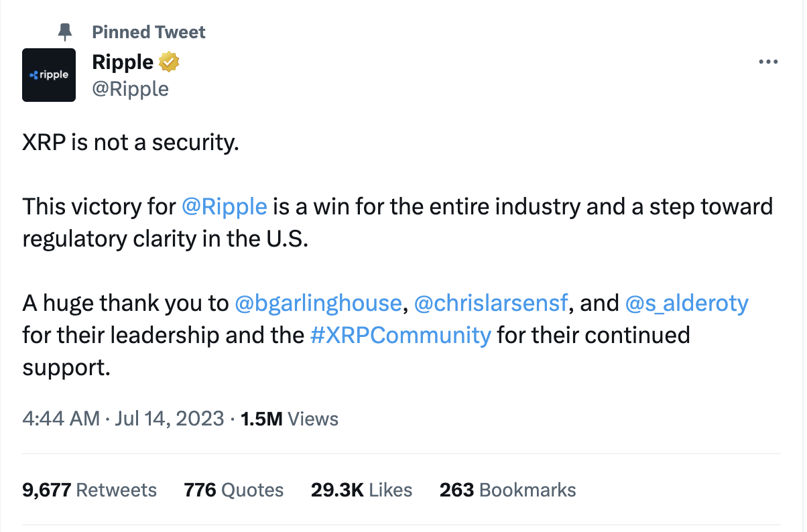Click the pin icon above the tweet
Screen dimensions: 807x532
coord(65,31)
